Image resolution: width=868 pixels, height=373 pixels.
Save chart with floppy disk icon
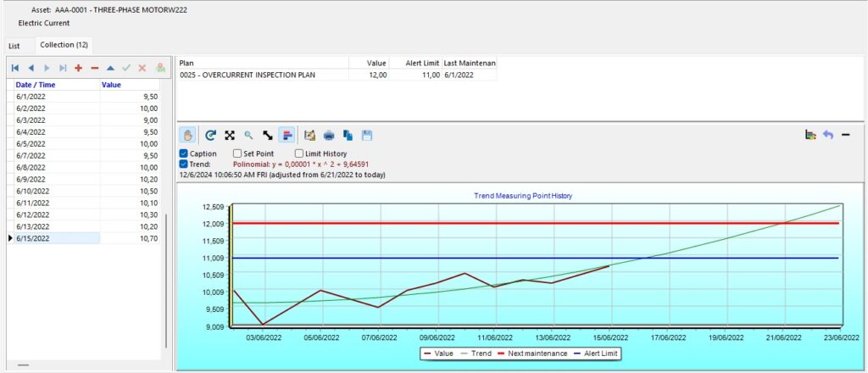[367, 135]
